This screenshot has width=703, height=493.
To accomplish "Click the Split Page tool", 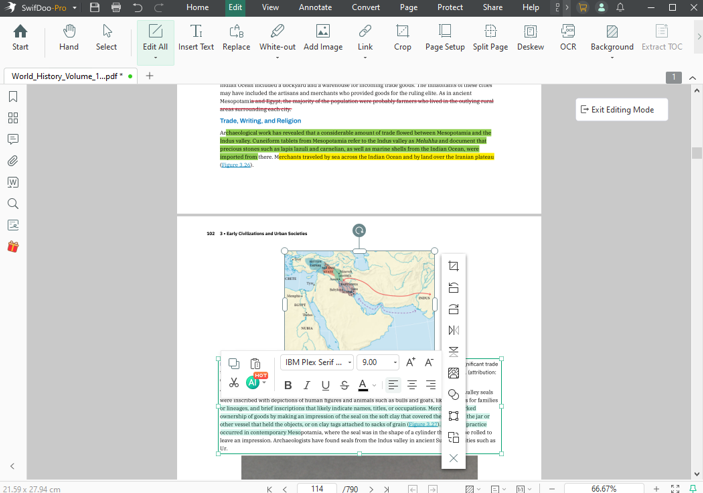I will (x=490, y=38).
